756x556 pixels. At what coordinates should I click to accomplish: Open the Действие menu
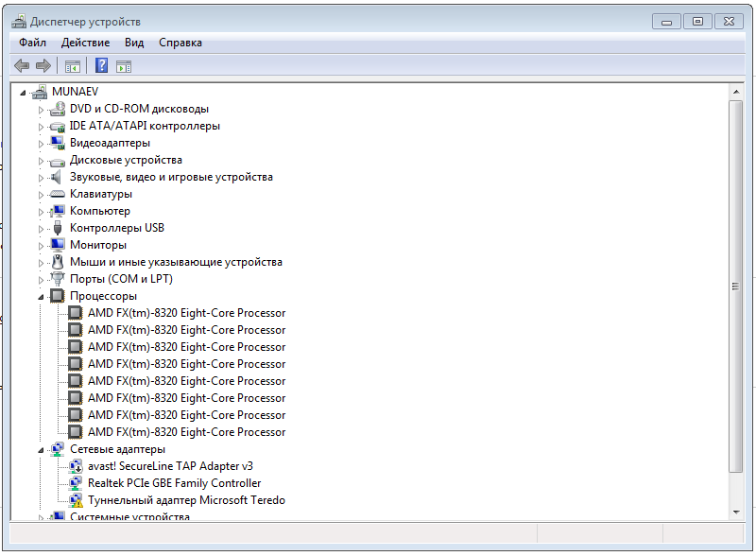click(85, 43)
